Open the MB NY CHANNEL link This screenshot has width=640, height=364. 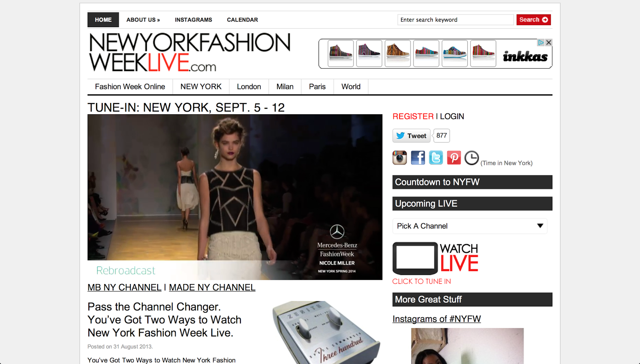pyautogui.click(x=124, y=287)
